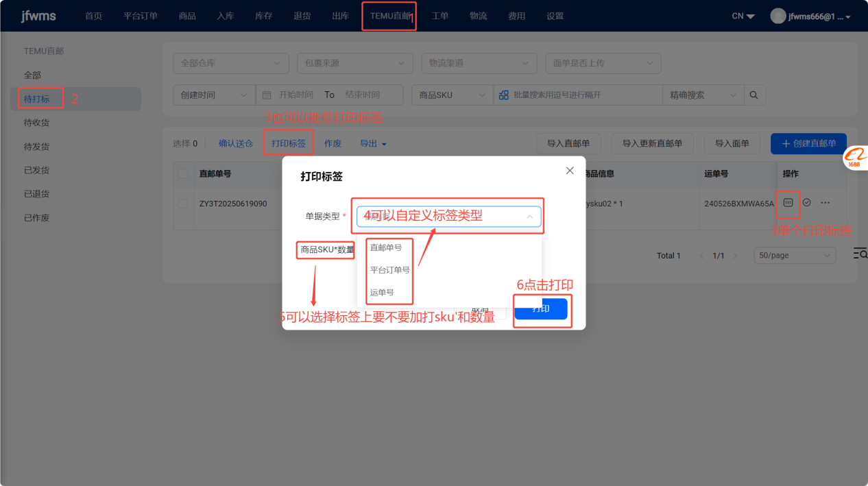Open the 全部仓库 warehouse dropdown
This screenshot has height=486, width=868.
[231, 63]
